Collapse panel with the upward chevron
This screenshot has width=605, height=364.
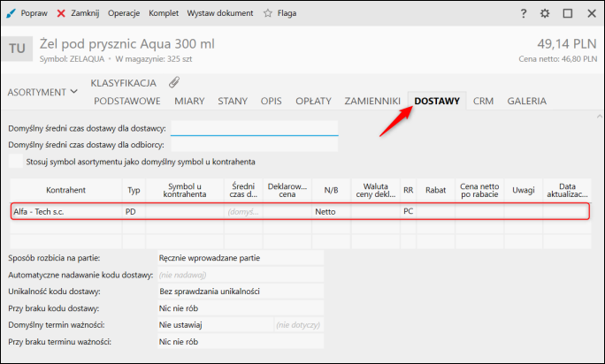point(600,116)
